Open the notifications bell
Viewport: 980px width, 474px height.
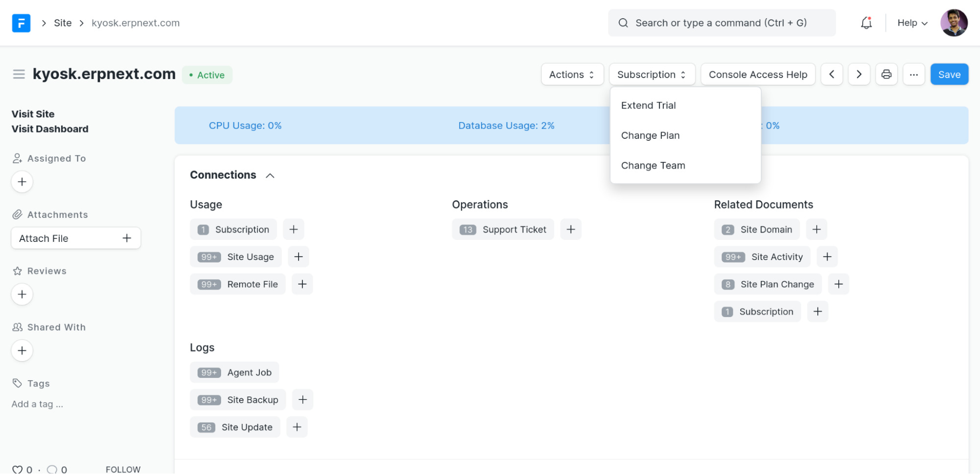866,23
